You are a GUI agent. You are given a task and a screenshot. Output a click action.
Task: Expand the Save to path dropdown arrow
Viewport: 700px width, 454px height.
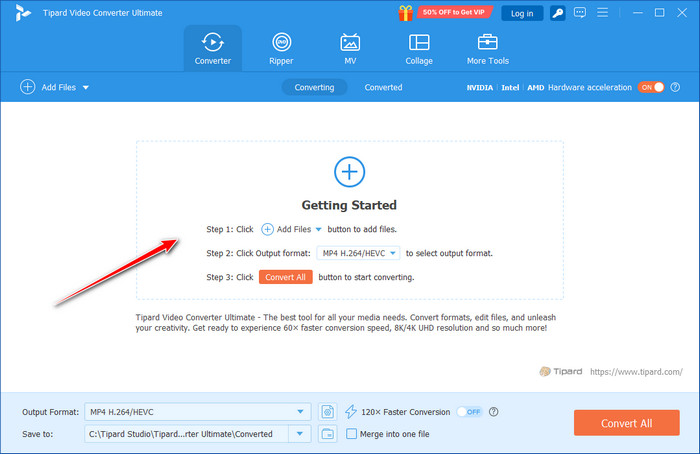[x=300, y=434]
